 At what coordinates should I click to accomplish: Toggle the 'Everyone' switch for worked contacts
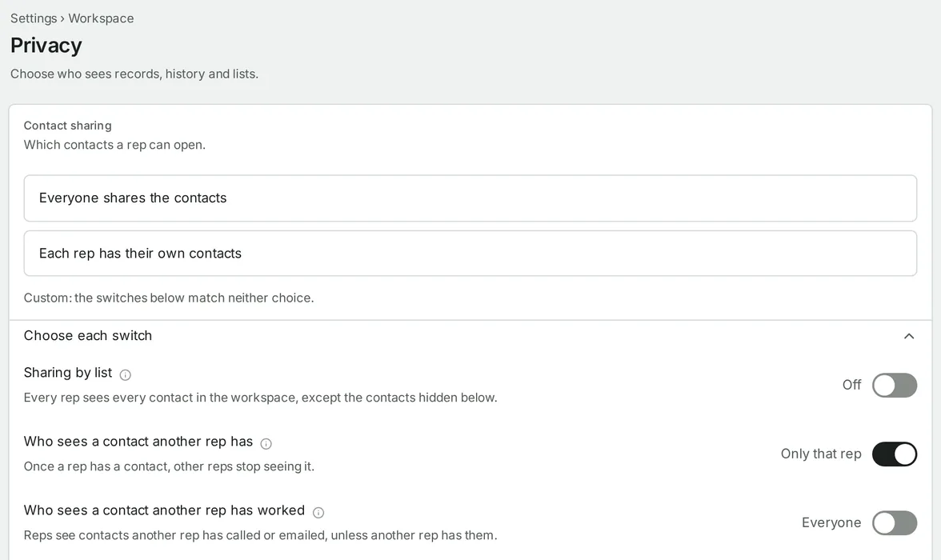895,522
